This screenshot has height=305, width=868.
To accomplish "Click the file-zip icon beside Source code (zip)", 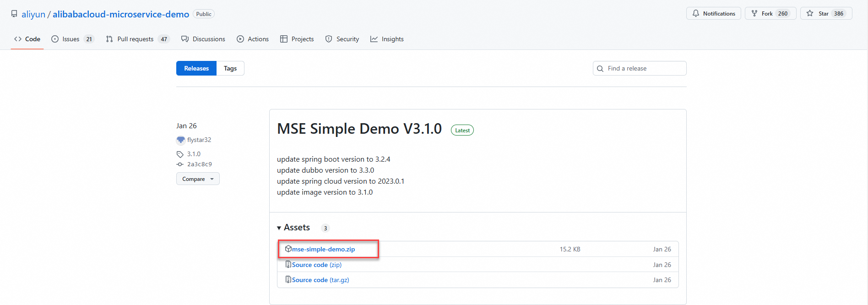I will [288, 264].
